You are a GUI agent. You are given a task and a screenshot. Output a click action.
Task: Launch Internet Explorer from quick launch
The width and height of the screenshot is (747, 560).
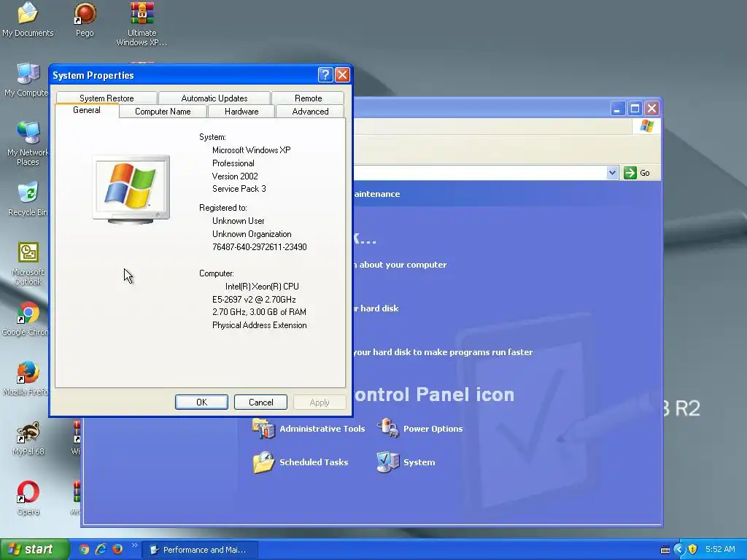(x=101, y=550)
